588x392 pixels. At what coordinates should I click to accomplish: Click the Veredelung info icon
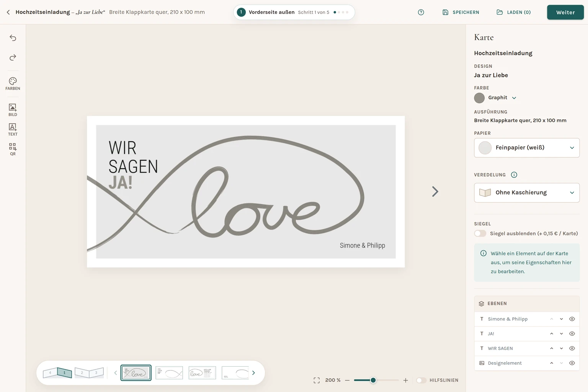pyautogui.click(x=514, y=175)
